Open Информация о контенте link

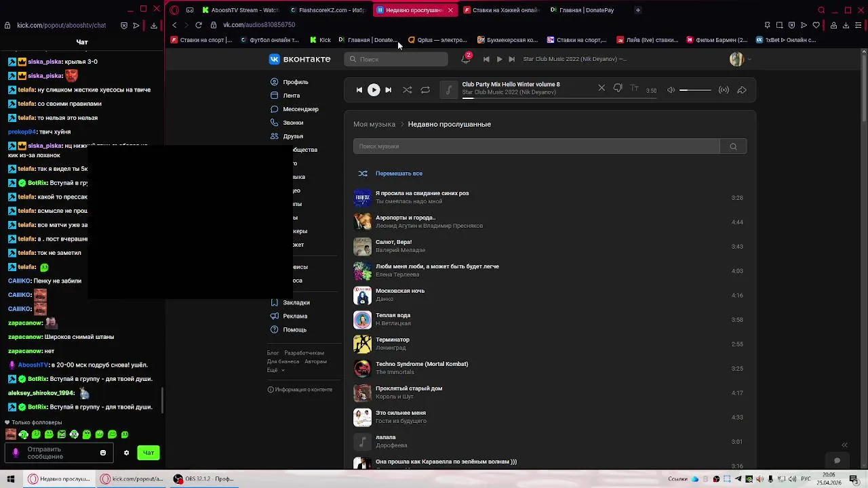tap(300, 390)
